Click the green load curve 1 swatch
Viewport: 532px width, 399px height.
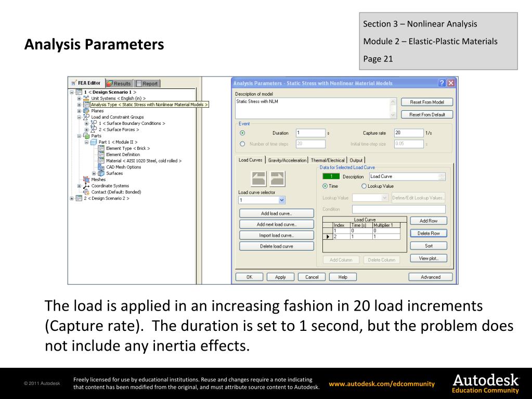pos(331,176)
